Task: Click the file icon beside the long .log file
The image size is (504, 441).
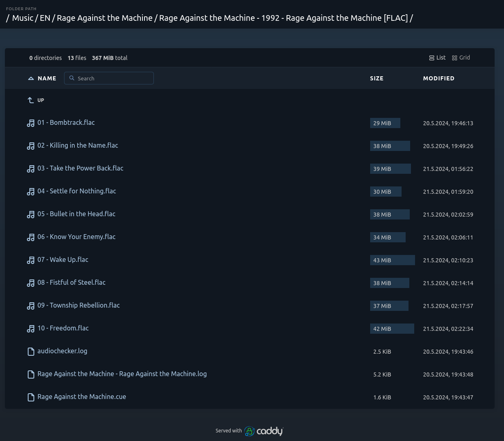Action: point(31,375)
